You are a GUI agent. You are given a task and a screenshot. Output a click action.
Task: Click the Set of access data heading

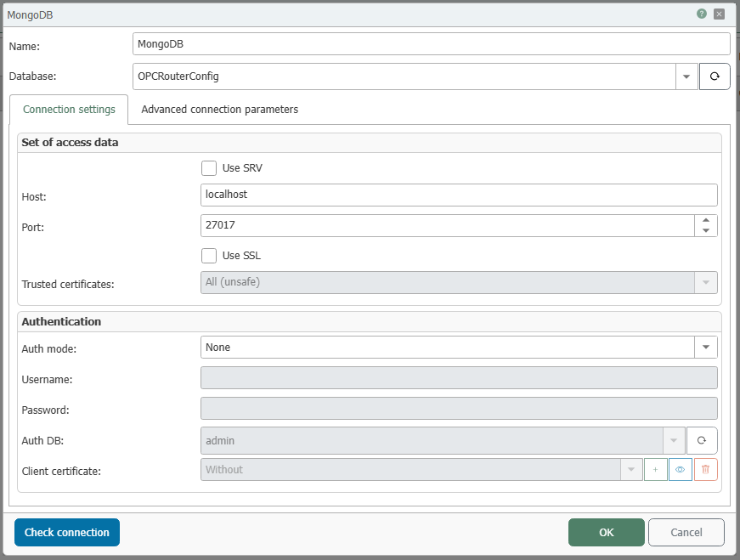(70, 143)
